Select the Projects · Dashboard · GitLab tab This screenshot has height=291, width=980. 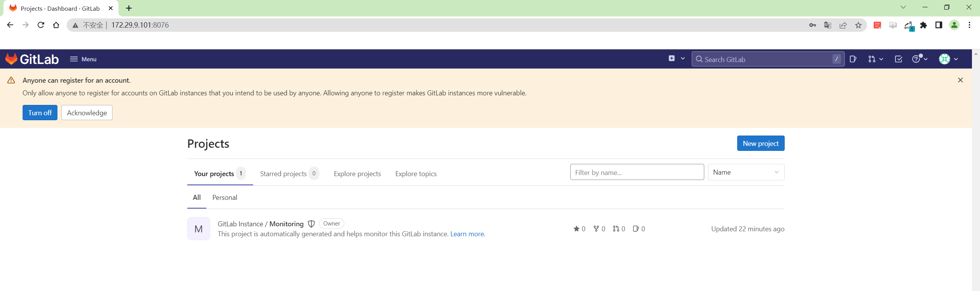[61, 8]
